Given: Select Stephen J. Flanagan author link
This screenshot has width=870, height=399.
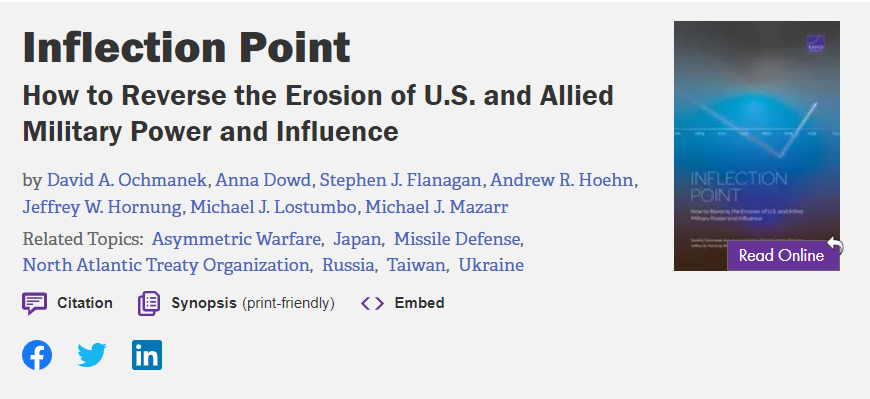Looking at the screenshot, I should pyautogui.click(x=400, y=180).
